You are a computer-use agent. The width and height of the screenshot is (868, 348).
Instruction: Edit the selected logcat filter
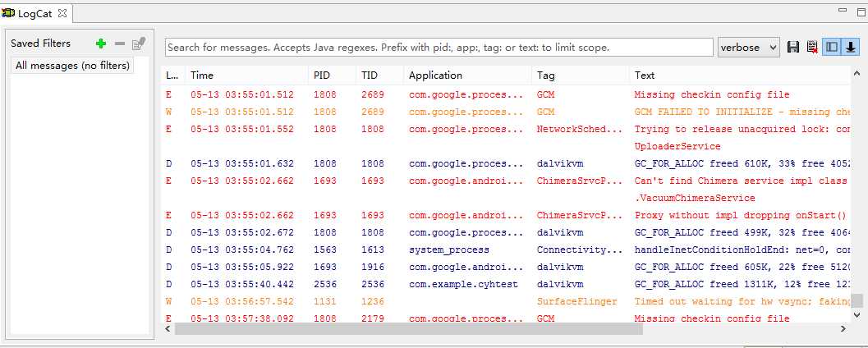139,43
